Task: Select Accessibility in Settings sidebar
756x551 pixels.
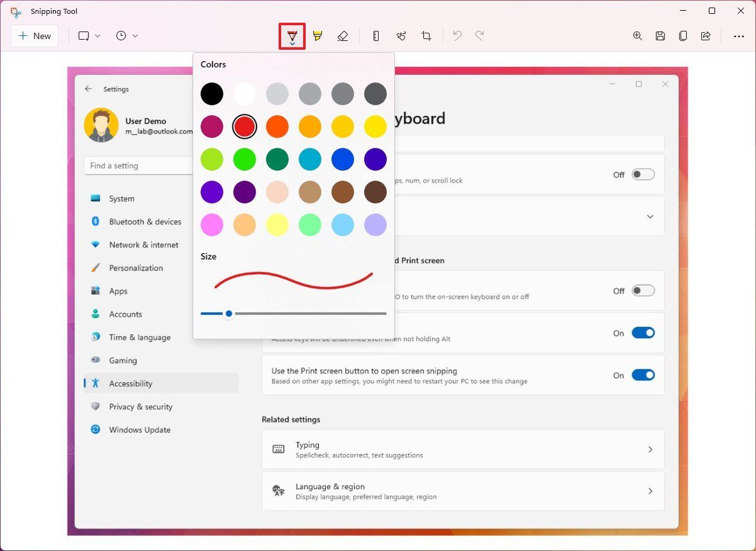Action: (130, 383)
